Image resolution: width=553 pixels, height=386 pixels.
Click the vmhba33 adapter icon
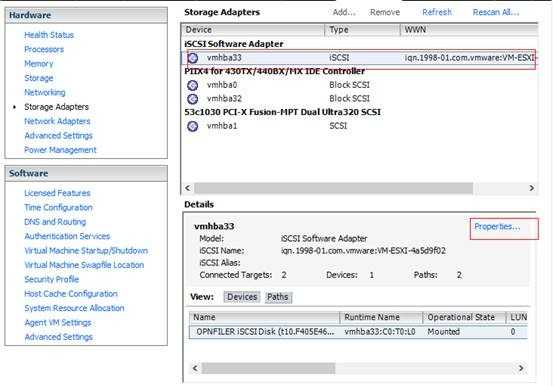193,58
